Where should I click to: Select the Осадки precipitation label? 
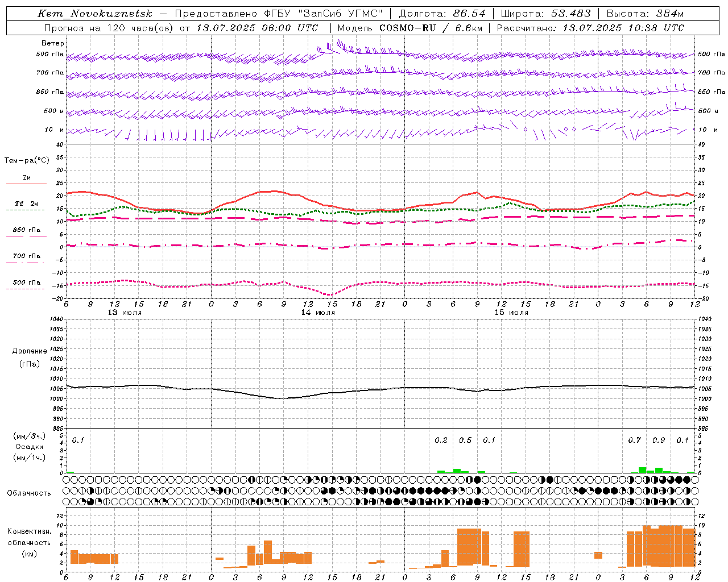coord(30,447)
